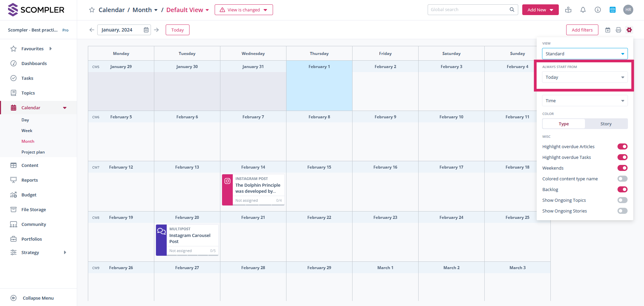Select Story color option

606,124
